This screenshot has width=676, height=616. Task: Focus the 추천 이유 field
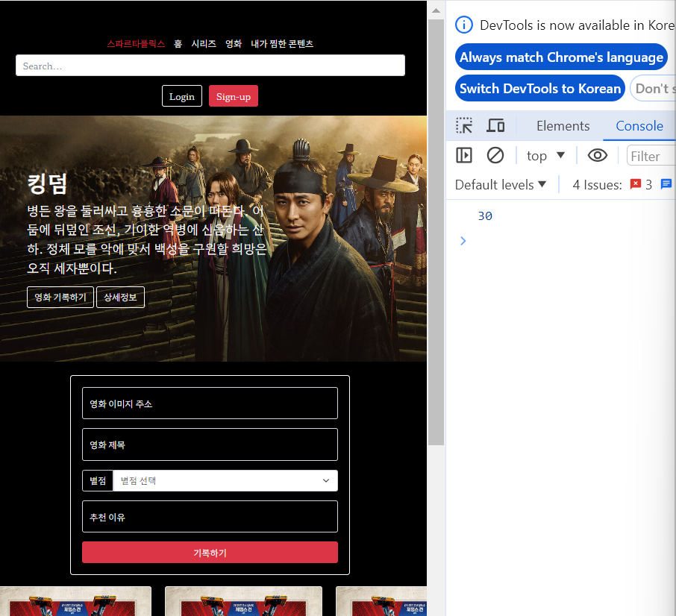pyautogui.click(x=210, y=517)
